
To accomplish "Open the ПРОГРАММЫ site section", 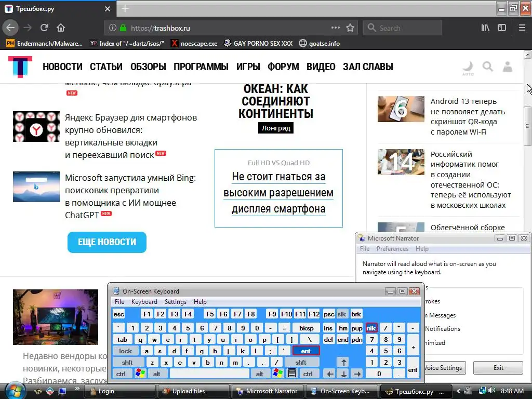I will point(201,66).
